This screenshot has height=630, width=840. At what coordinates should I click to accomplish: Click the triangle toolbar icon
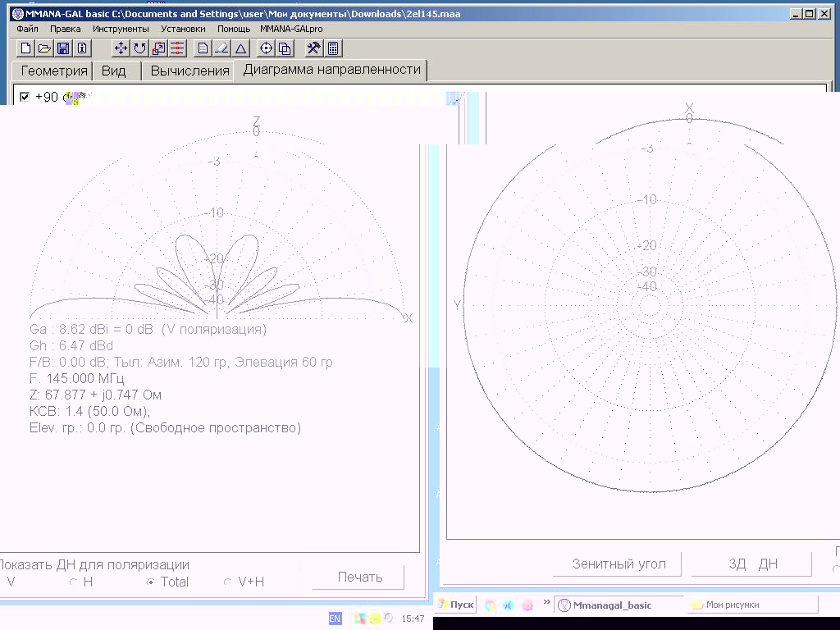click(x=240, y=48)
